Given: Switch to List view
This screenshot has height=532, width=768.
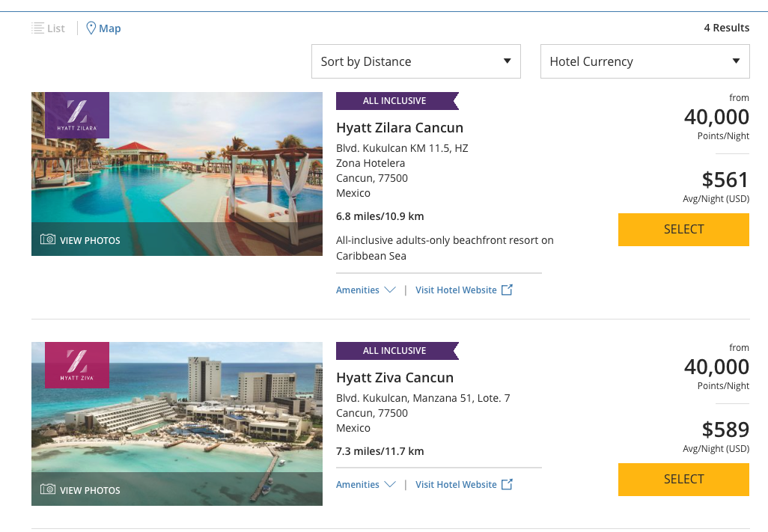Looking at the screenshot, I should point(48,28).
